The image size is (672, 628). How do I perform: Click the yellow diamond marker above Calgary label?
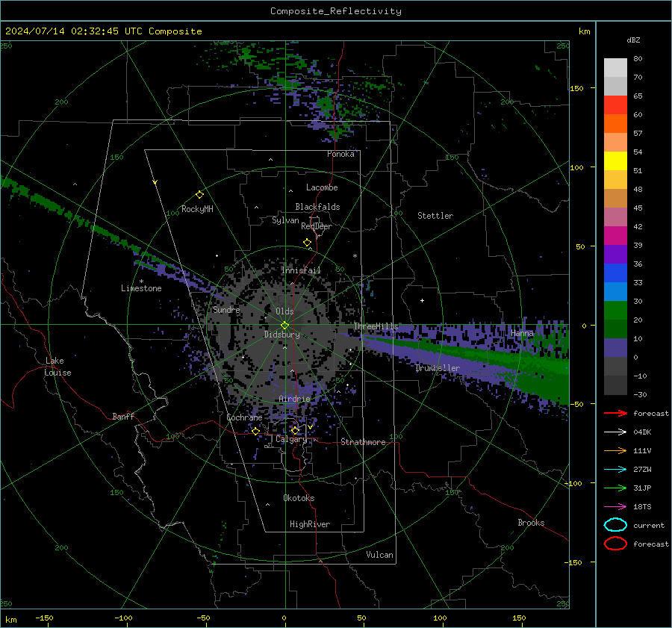coord(295,430)
